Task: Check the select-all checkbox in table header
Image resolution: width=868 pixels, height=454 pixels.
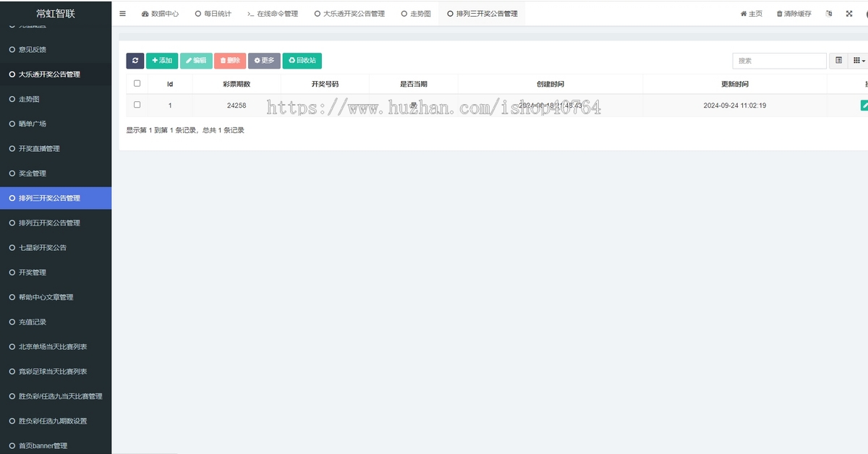Action: (137, 83)
